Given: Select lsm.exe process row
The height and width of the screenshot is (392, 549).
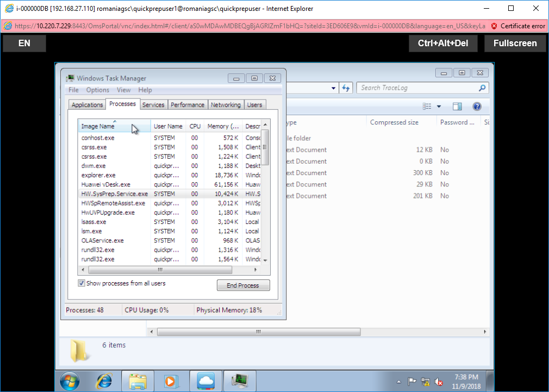Looking at the screenshot, I should coord(170,231).
